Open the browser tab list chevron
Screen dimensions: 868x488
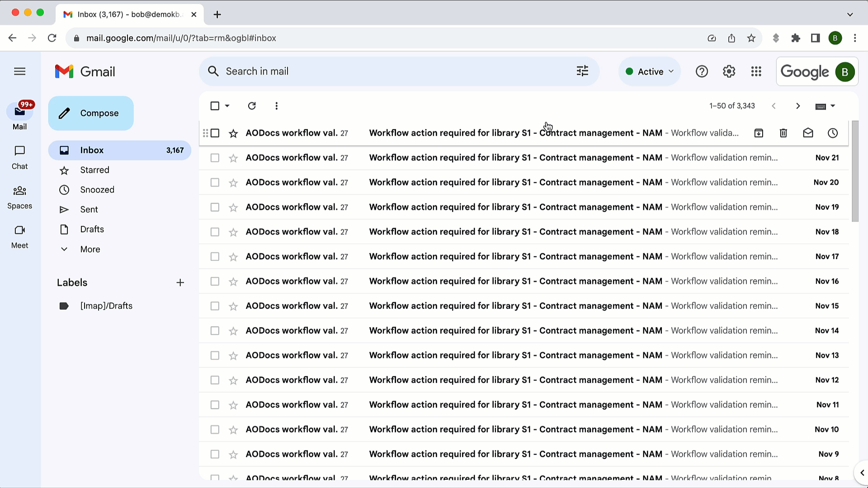(850, 14)
